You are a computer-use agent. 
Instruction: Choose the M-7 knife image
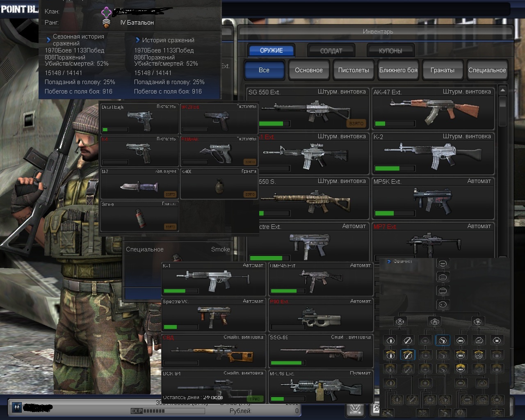139,187
